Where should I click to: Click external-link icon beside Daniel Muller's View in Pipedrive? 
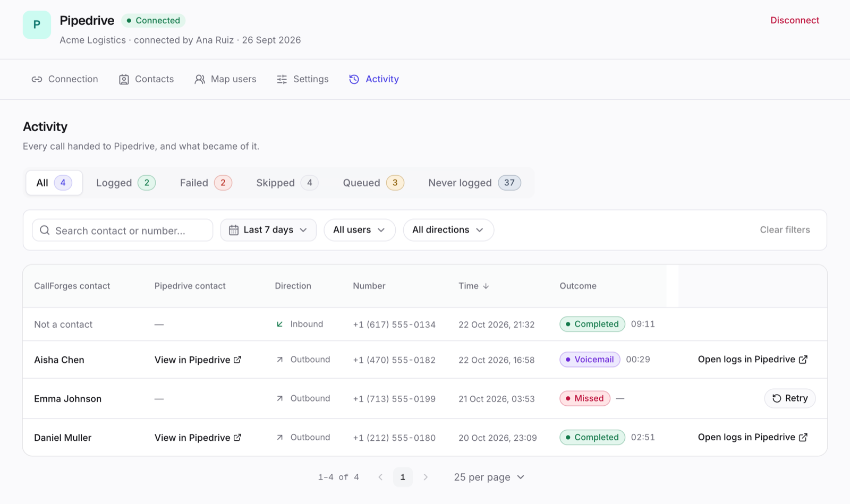tap(237, 438)
